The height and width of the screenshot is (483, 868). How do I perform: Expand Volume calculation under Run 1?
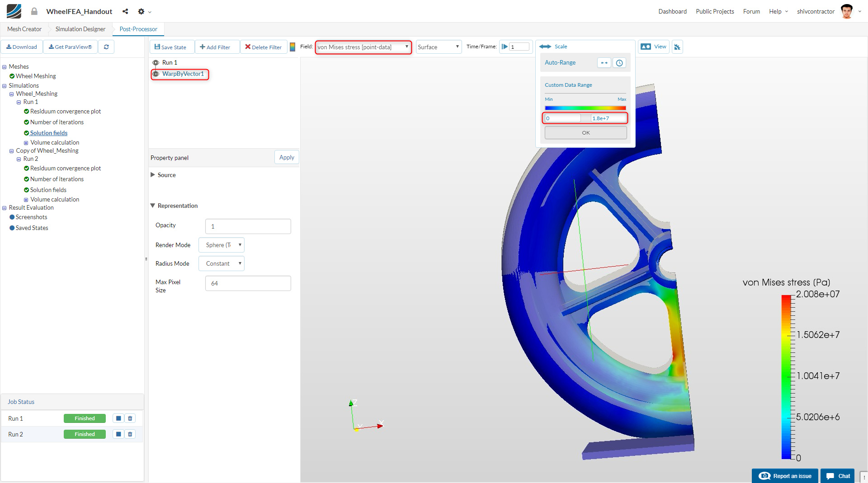point(26,143)
